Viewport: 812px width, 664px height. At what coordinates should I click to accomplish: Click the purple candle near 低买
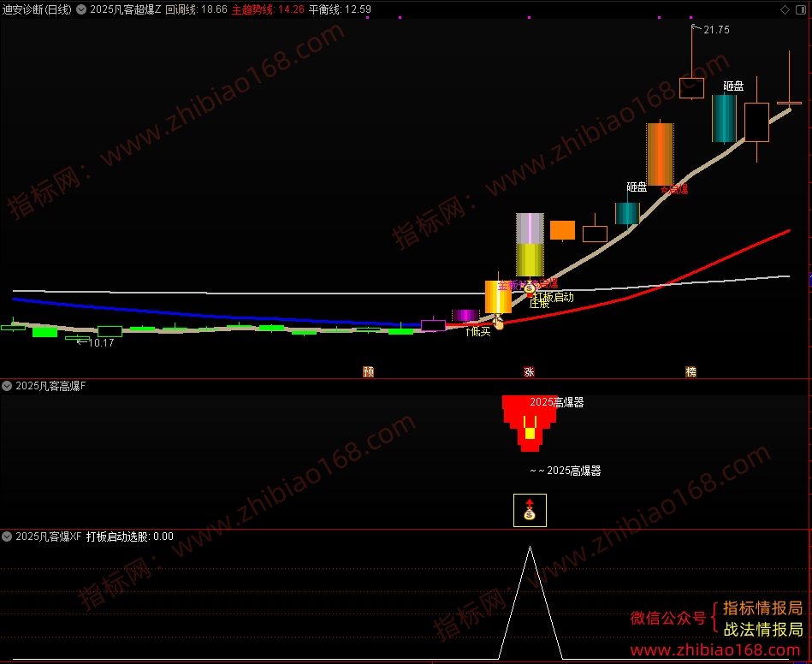[465, 316]
